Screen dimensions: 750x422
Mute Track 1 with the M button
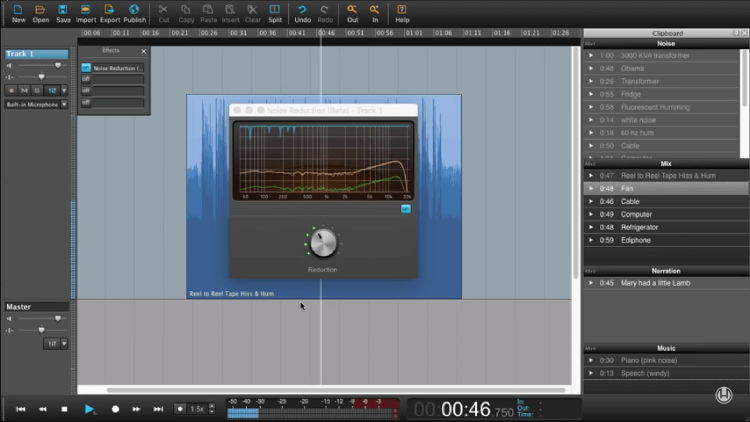click(24, 90)
